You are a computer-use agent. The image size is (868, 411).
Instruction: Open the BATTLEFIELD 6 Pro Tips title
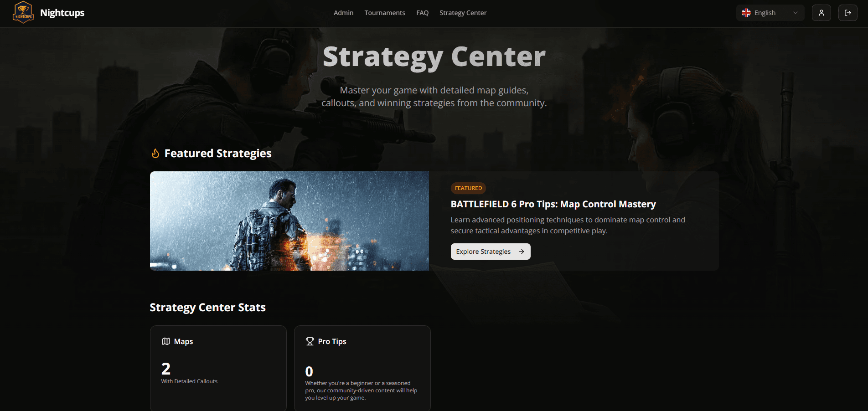pyautogui.click(x=553, y=204)
